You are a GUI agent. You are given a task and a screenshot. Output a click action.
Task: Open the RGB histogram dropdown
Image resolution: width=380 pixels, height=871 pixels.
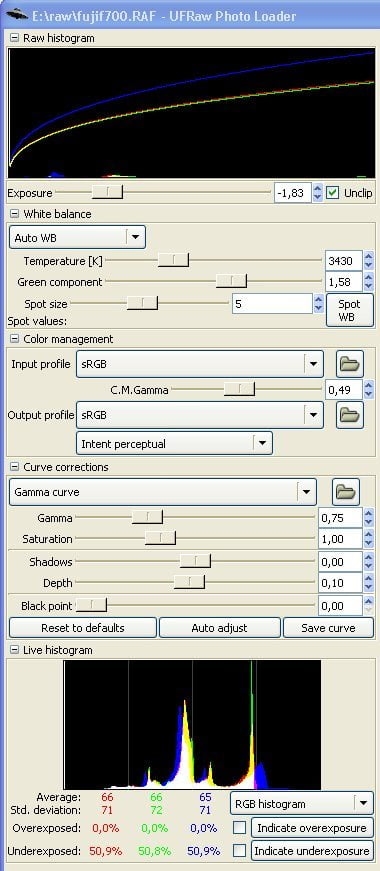click(x=302, y=803)
